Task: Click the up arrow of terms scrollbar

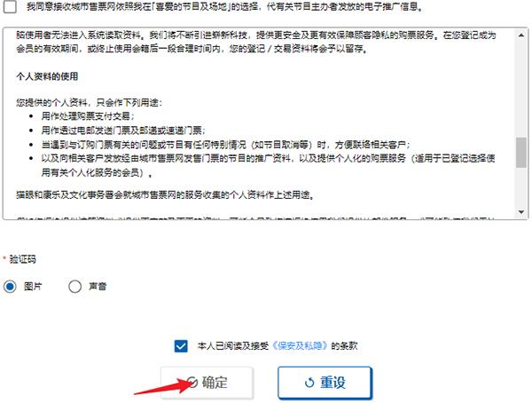Action: 521,35
